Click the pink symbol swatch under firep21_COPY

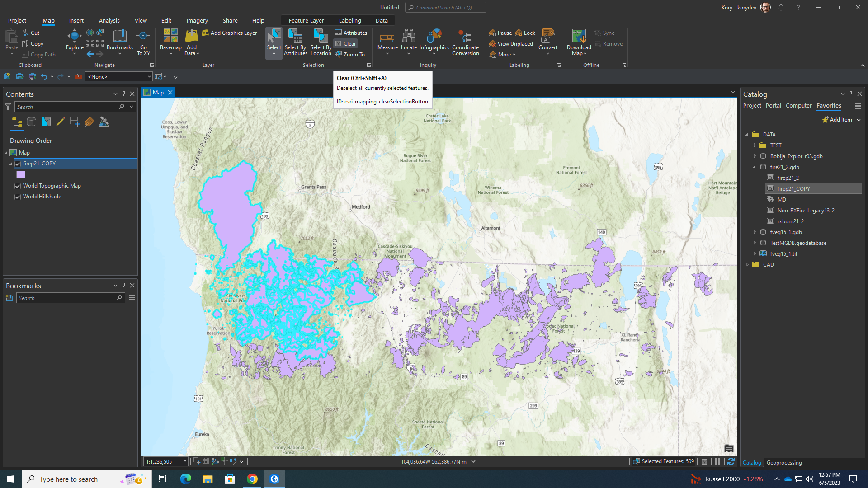21,174
